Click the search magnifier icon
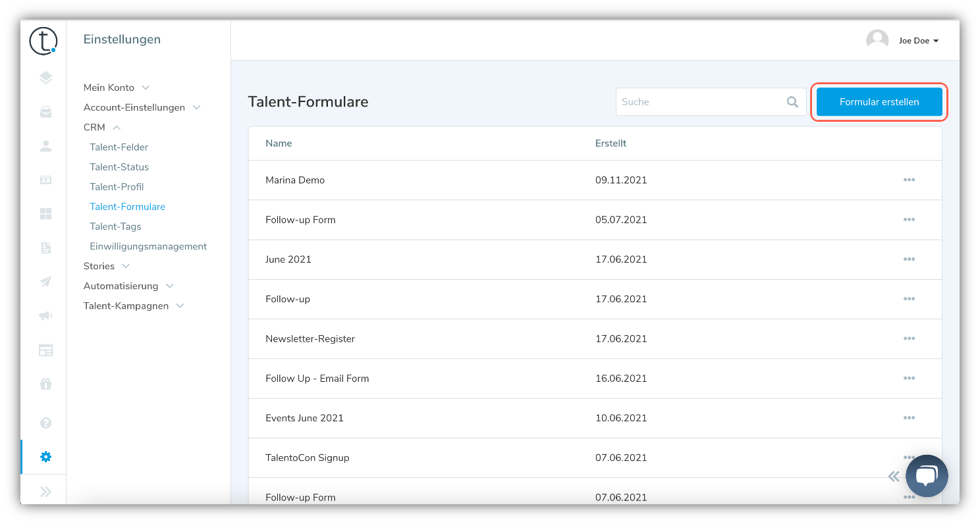 pyautogui.click(x=792, y=102)
